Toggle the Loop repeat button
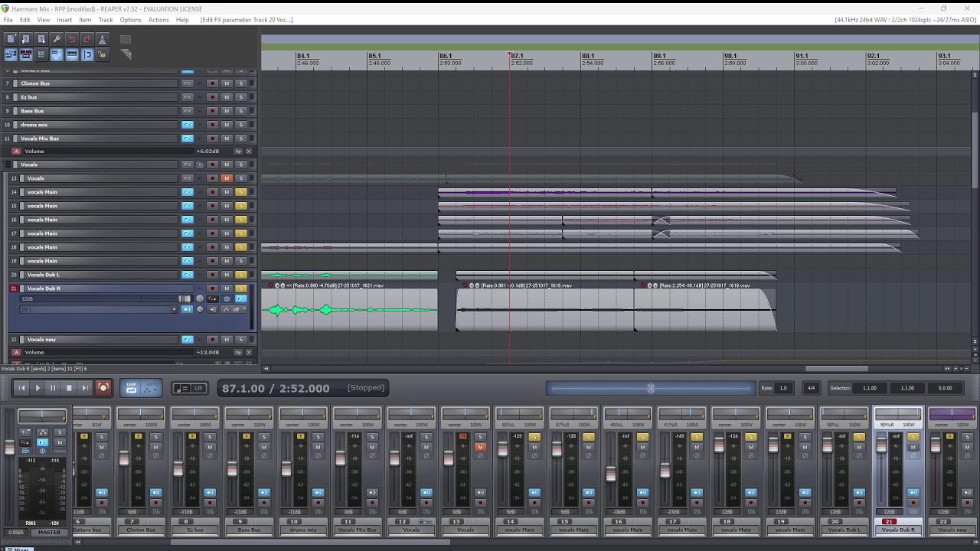The width and height of the screenshot is (980, 551). (131, 389)
